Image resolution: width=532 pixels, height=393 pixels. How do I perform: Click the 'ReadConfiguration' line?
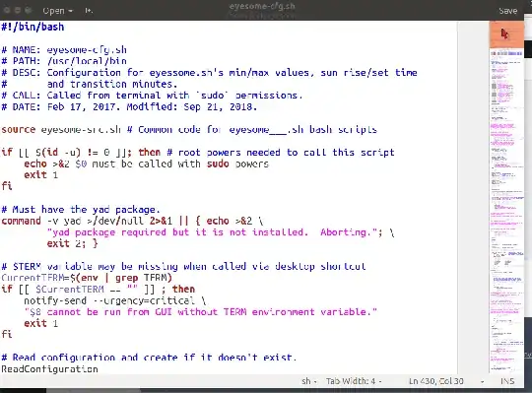49,368
